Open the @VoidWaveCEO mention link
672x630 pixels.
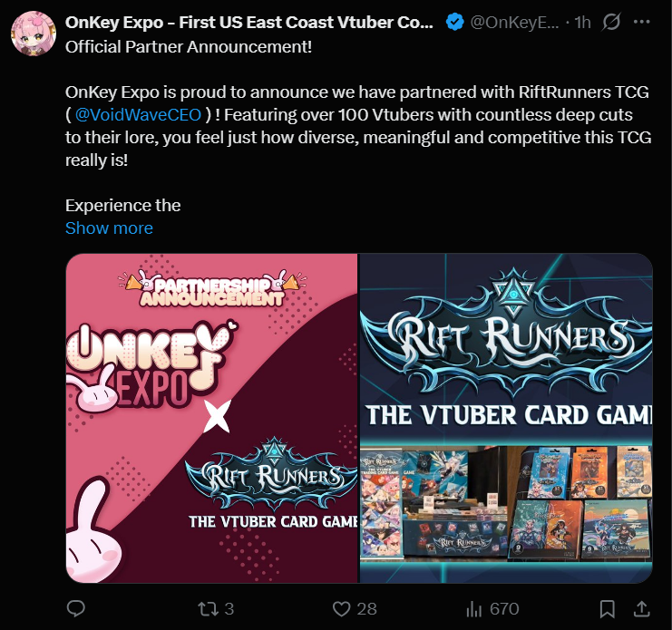tap(138, 115)
